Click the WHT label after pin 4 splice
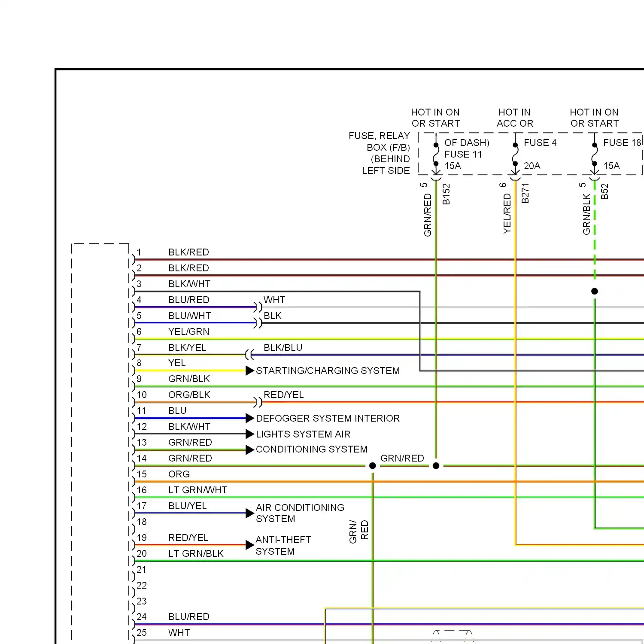This screenshot has width=644, height=644. click(x=274, y=300)
